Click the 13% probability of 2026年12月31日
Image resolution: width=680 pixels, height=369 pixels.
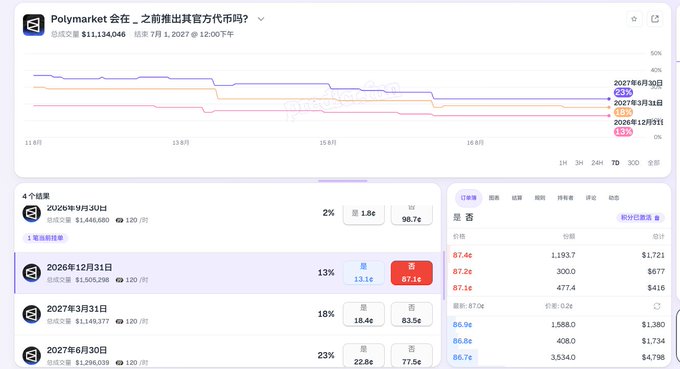(x=326, y=273)
